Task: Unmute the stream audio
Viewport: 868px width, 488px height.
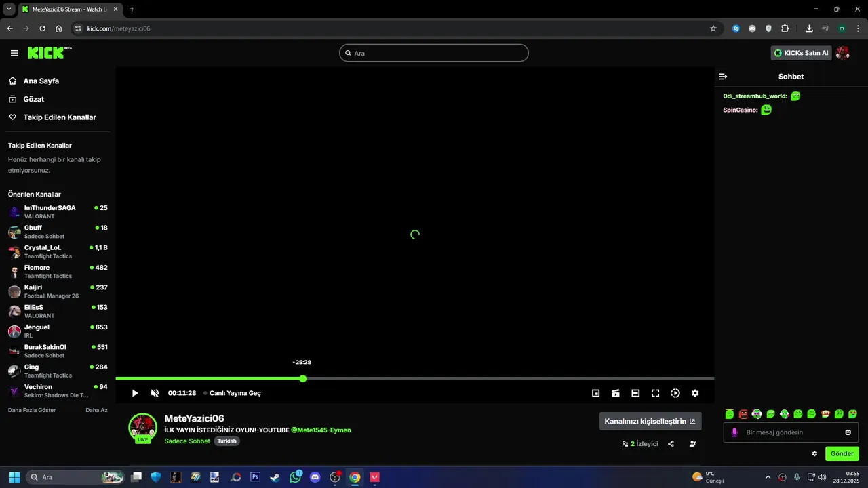Action: click(x=155, y=393)
